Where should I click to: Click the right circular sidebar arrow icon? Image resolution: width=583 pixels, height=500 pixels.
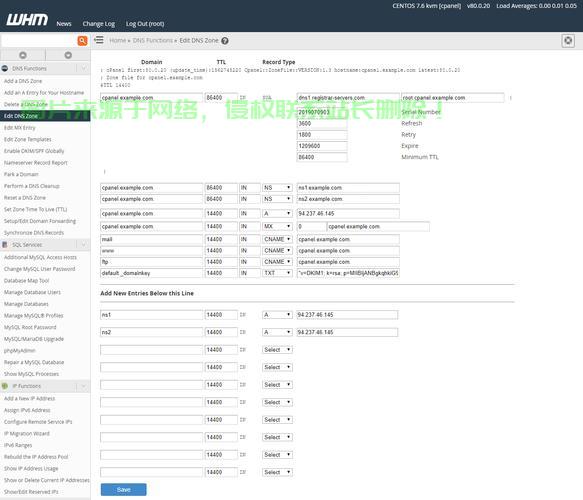pos(68,55)
